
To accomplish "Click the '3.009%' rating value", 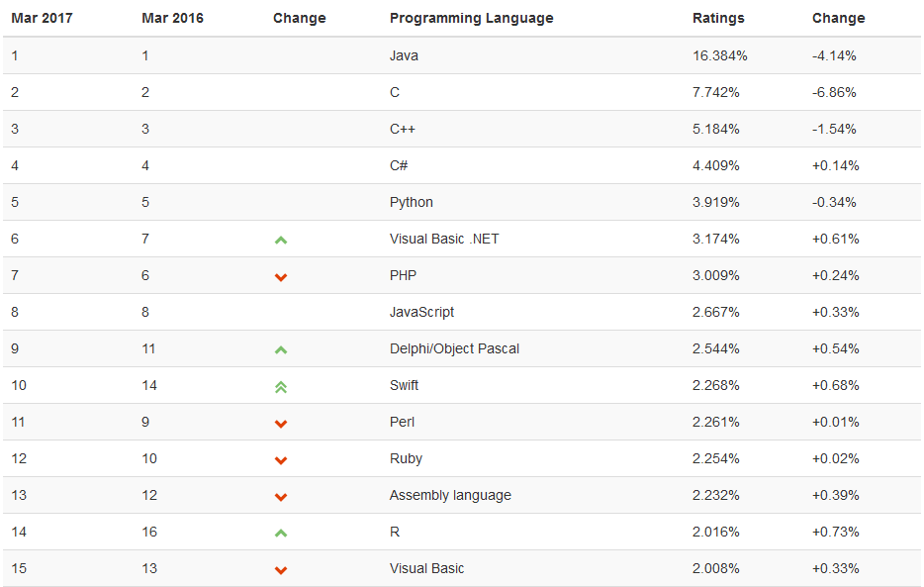I will tap(716, 275).
